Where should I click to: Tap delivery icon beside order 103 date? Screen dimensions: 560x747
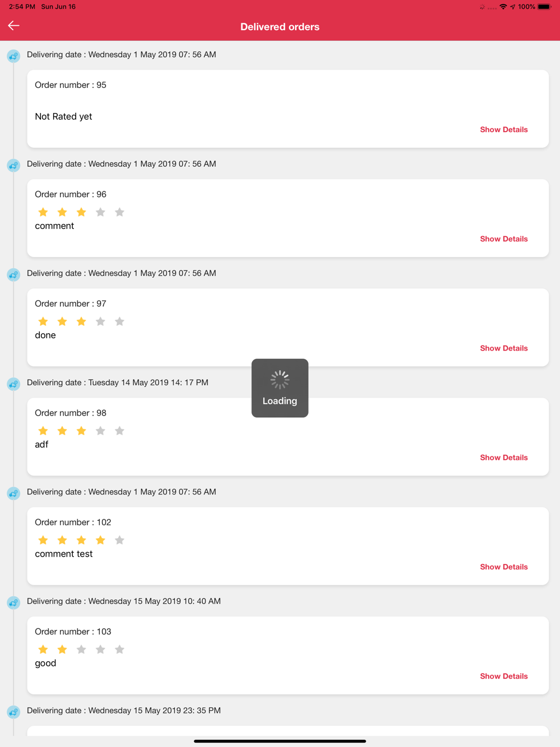[x=13, y=603]
